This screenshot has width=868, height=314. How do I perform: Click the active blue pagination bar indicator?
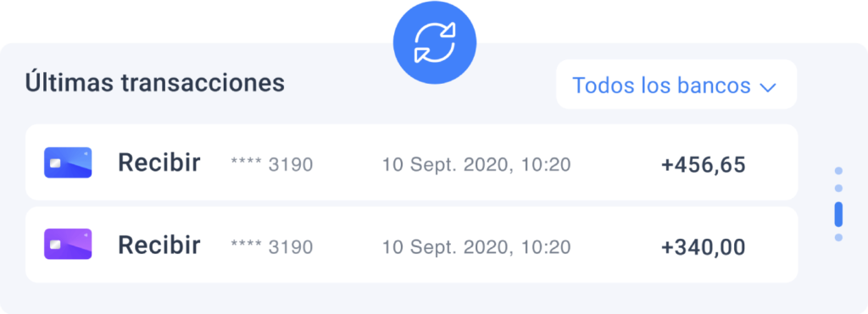point(838,214)
